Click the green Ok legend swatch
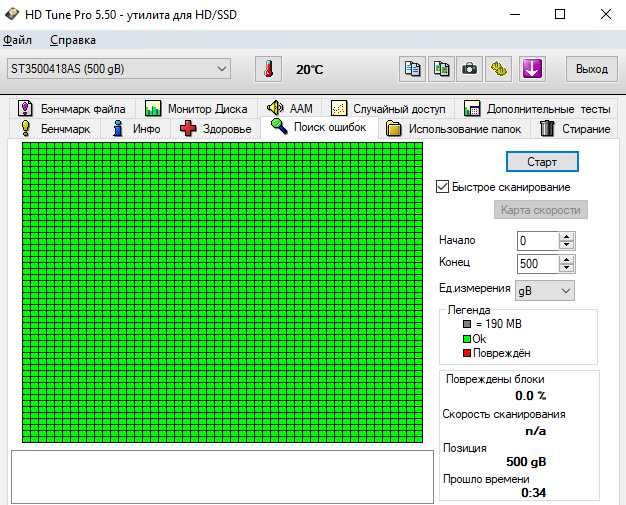Image resolution: width=626 pixels, height=505 pixels. pyautogui.click(x=467, y=339)
